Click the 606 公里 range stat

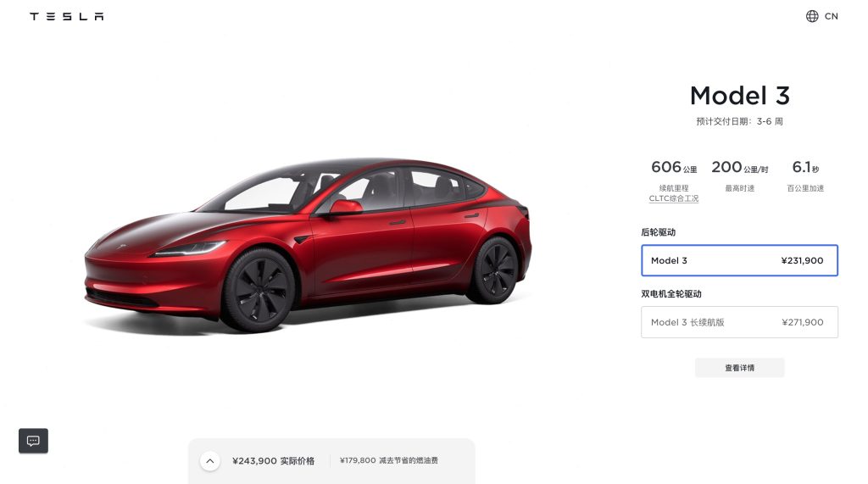tap(673, 167)
